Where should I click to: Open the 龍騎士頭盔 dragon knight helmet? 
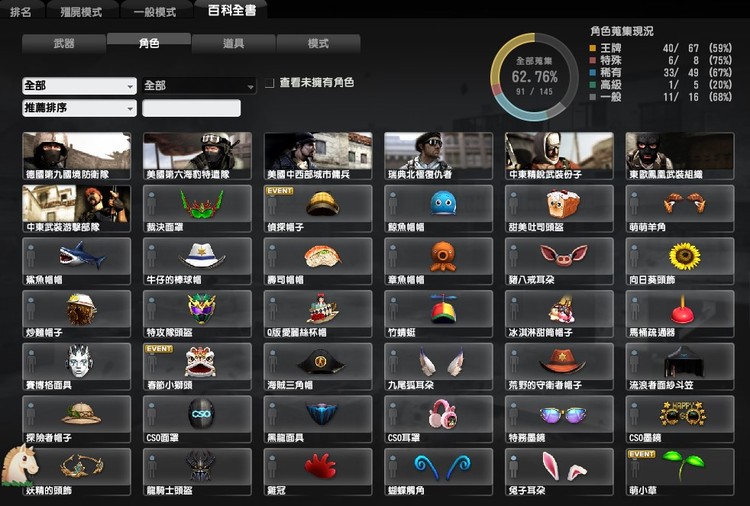click(x=197, y=472)
